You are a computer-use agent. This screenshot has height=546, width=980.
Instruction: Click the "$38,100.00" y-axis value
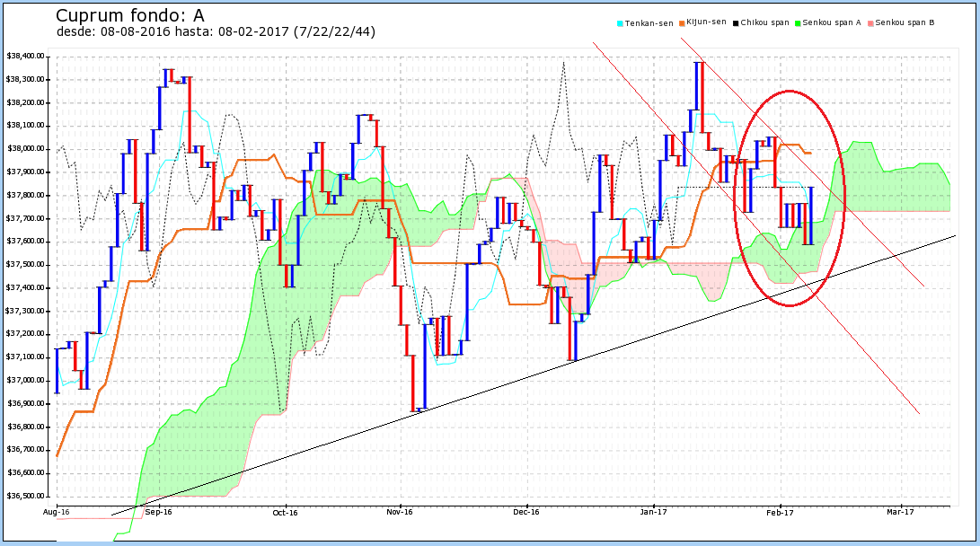coord(26,126)
